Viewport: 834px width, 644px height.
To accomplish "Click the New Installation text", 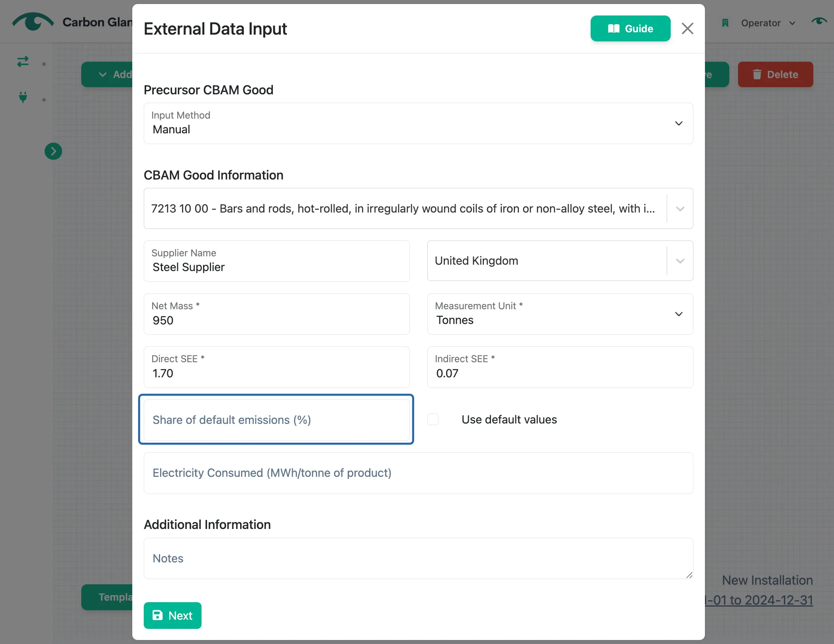I will pos(767,580).
